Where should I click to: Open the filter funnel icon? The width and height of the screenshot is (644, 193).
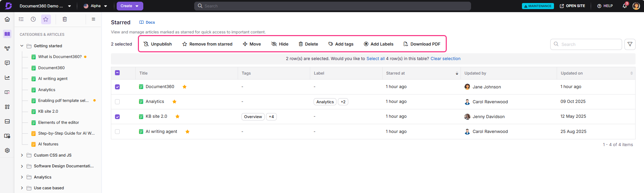click(630, 44)
